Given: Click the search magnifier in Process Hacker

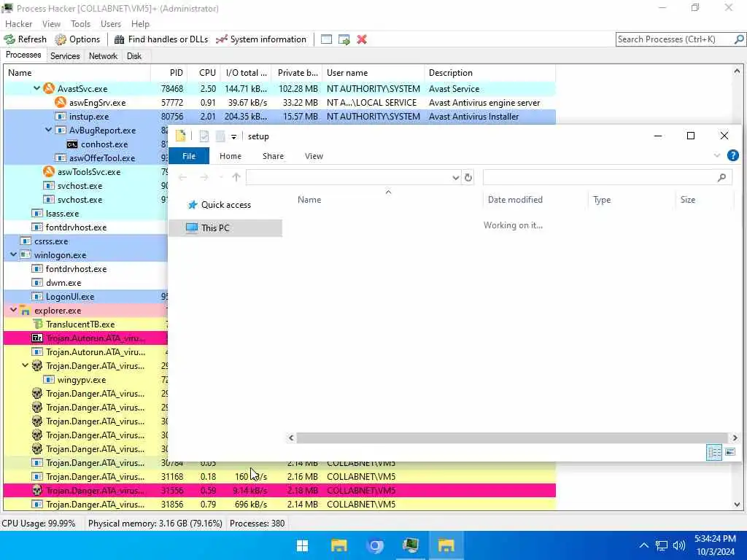Looking at the screenshot, I should [x=739, y=39].
